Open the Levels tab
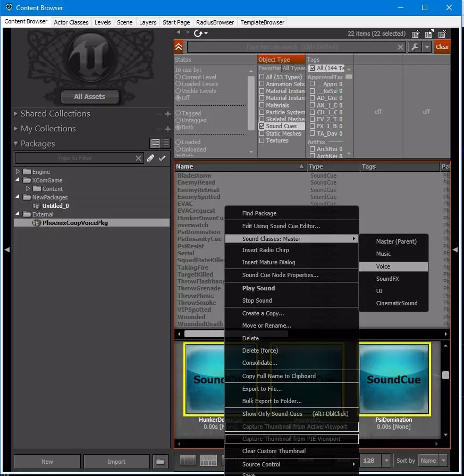The height and width of the screenshot is (476, 464). pos(103,22)
